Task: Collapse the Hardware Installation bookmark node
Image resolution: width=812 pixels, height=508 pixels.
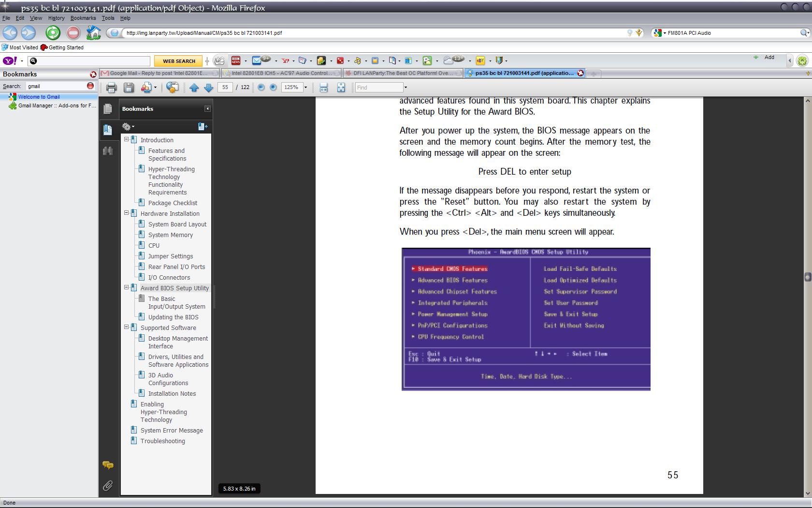Action: [x=126, y=213]
